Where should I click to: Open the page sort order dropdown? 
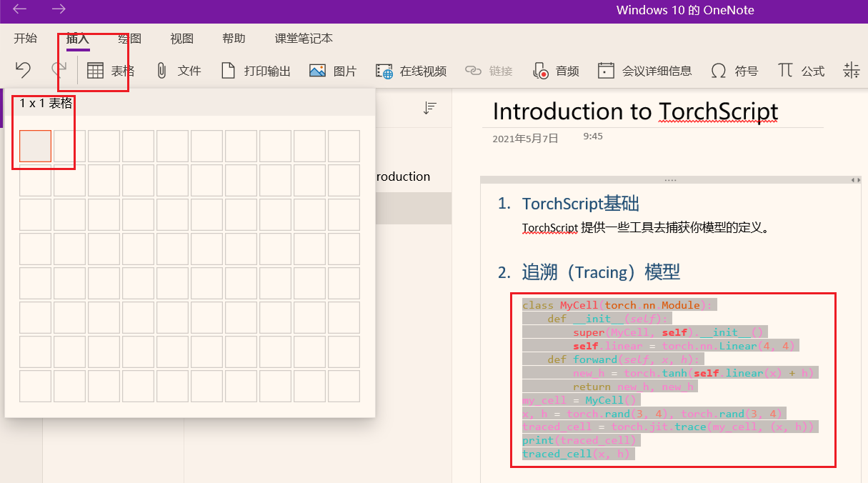click(x=429, y=106)
